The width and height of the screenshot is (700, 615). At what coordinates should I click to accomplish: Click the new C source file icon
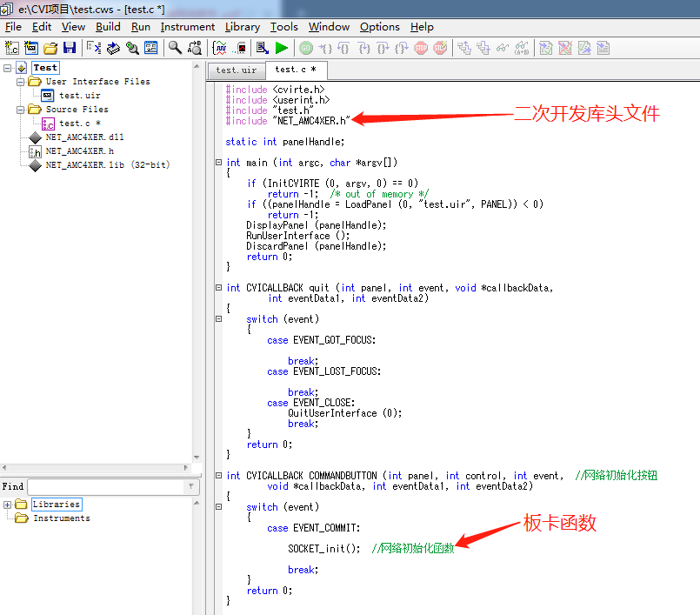(12, 48)
